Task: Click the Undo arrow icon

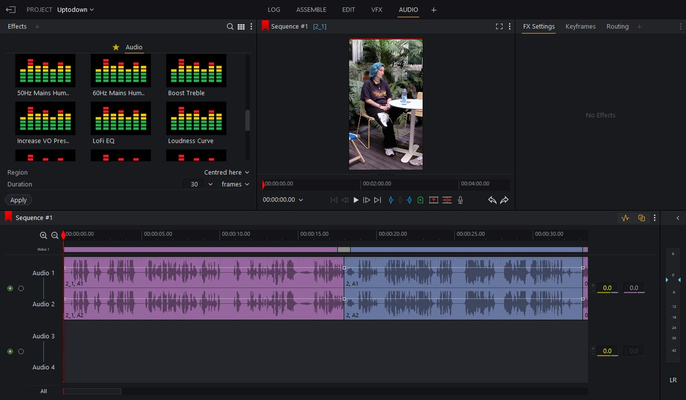Action: coord(492,200)
